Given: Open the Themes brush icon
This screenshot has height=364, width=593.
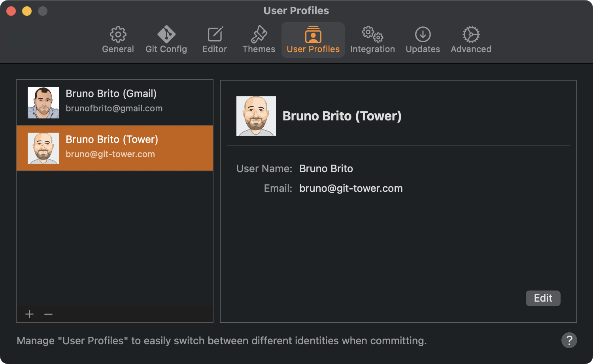Looking at the screenshot, I should 259,35.
